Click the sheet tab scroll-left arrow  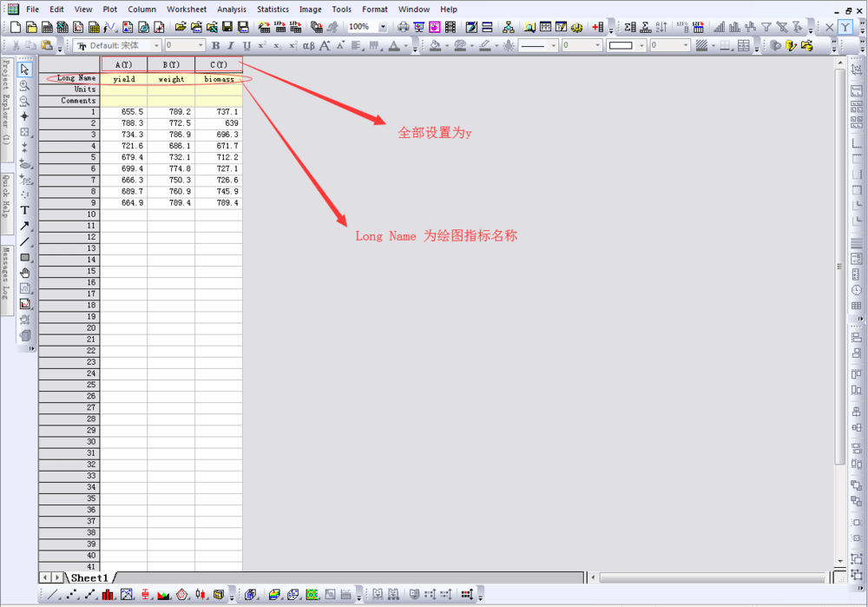click(x=45, y=577)
